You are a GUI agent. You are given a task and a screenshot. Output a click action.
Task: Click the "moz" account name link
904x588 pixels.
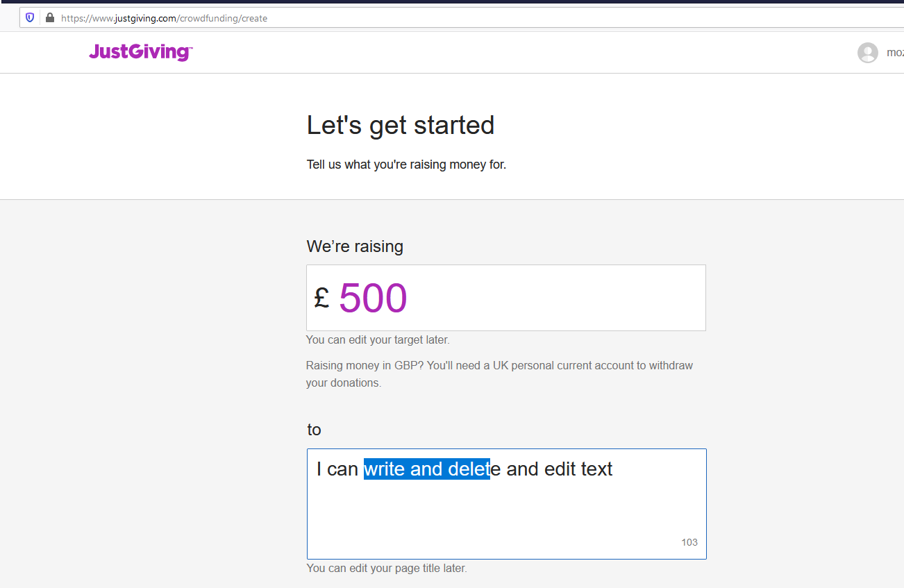pos(895,52)
